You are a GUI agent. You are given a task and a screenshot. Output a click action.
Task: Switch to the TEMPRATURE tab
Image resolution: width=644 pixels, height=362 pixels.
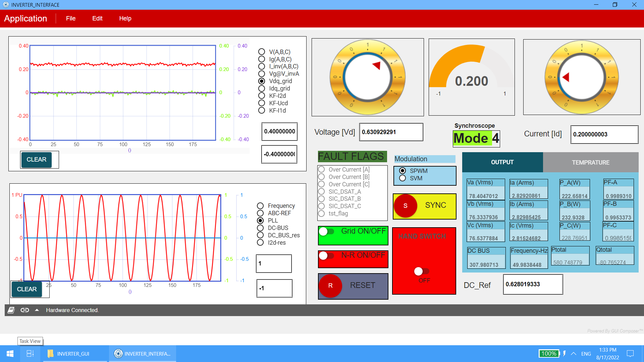pos(590,162)
